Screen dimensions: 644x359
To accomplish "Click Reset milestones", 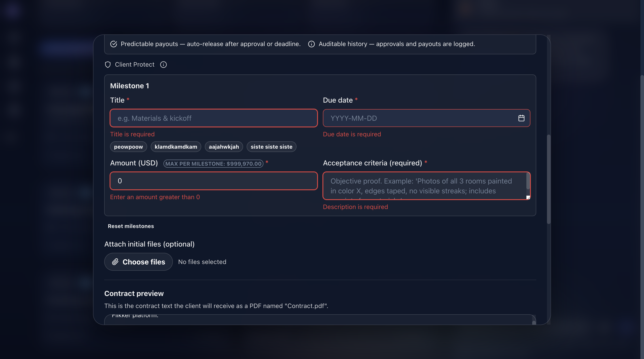I will (x=131, y=226).
